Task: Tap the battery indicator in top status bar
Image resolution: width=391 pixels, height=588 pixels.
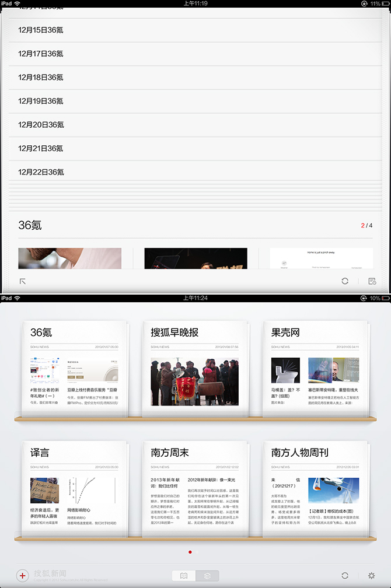Action: [x=385, y=3]
